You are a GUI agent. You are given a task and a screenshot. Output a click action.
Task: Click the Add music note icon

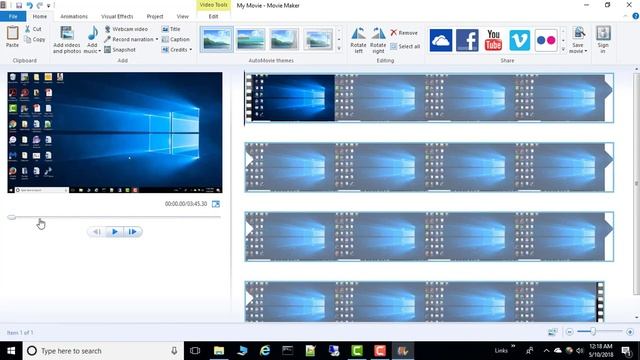click(93, 33)
